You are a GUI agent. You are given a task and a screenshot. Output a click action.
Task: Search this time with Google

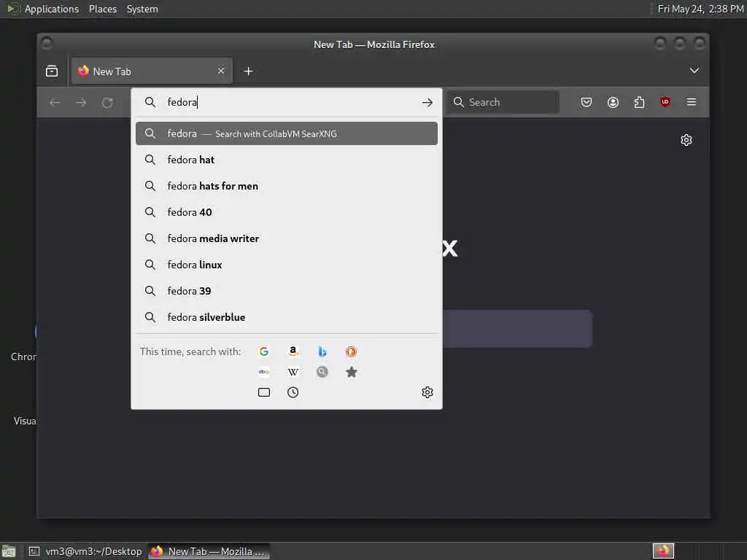tap(264, 351)
